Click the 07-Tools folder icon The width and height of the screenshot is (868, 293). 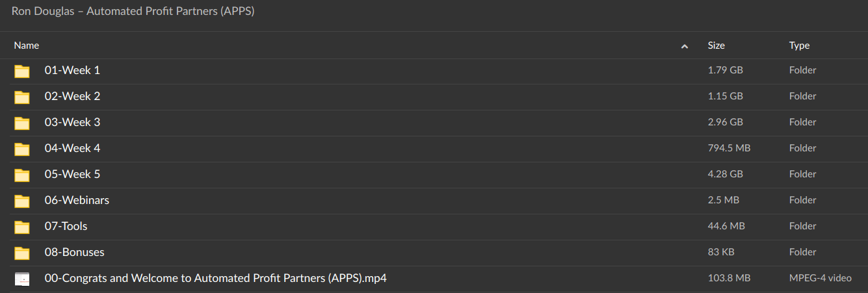tap(22, 227)
